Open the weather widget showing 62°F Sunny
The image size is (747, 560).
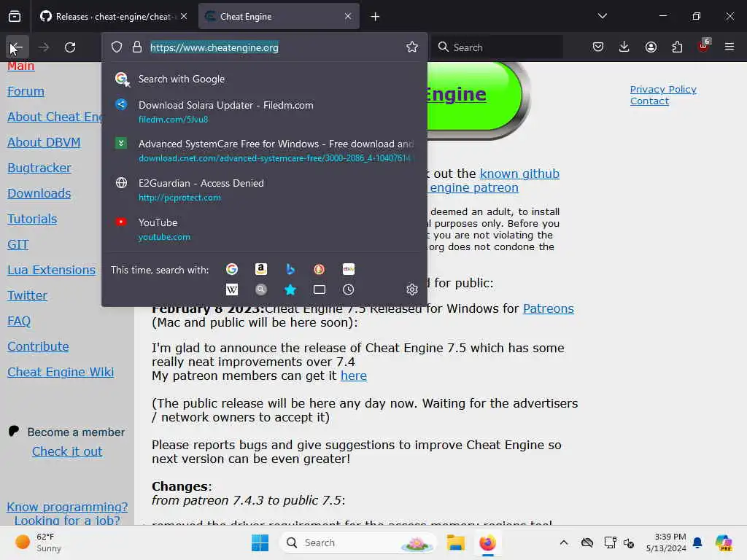click(39, 542)
